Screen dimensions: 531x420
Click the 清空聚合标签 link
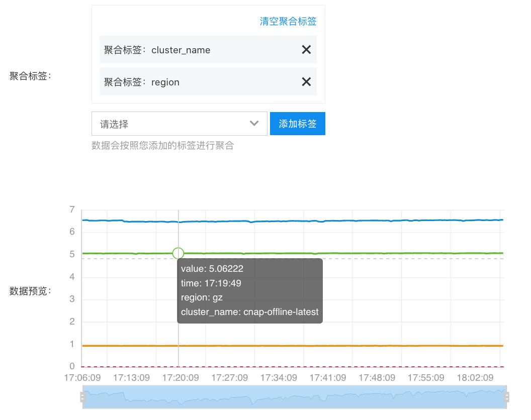288,21
